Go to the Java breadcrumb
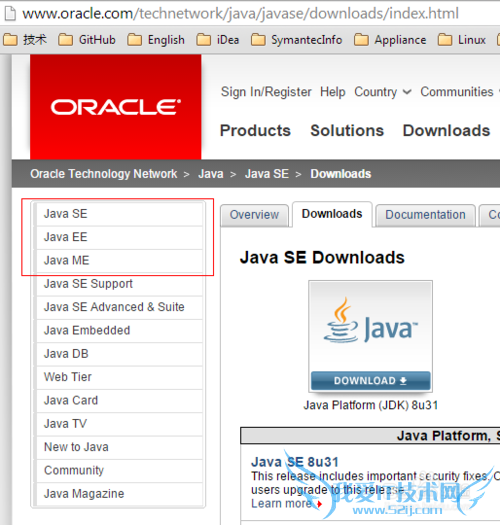The width and height of the screenshot is (500, 525). [211, 174]
